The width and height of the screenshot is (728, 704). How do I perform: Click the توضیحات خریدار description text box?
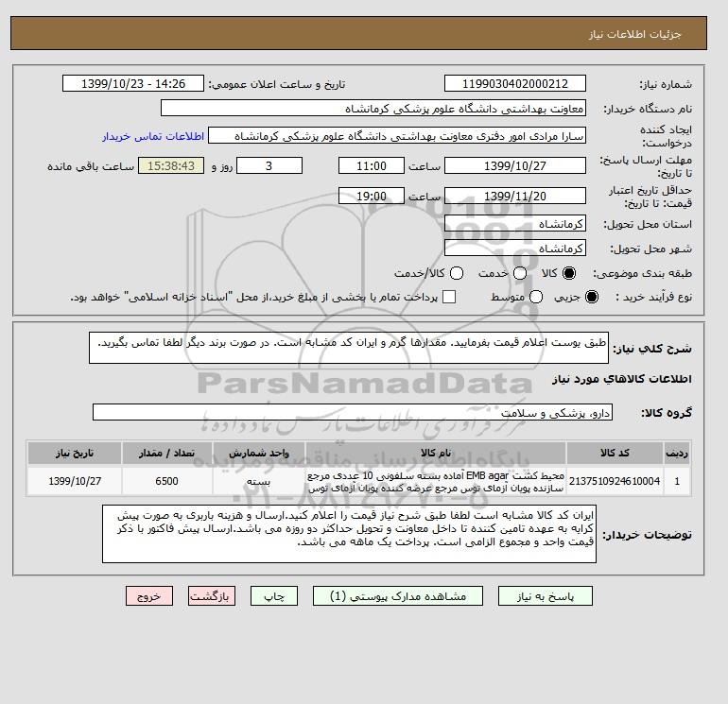tap(349, 534)
